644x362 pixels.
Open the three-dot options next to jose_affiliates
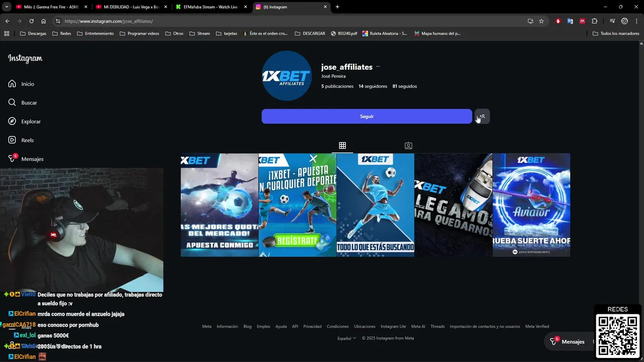[378, 67]
